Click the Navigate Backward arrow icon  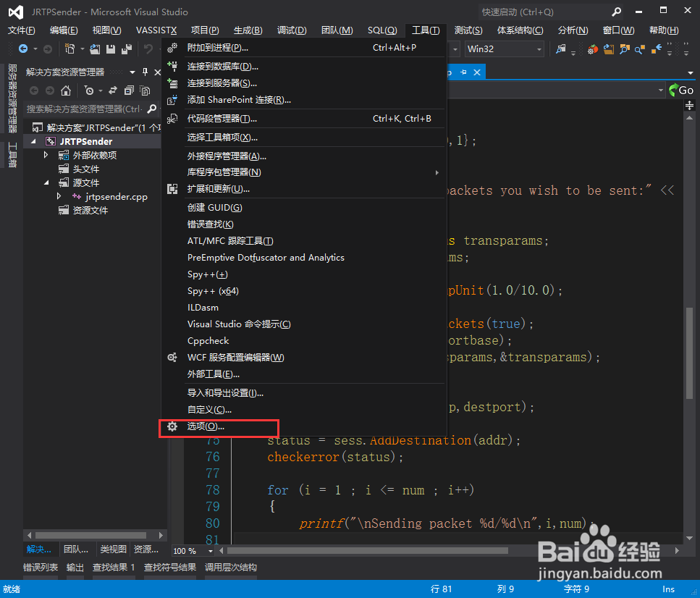click(25, 48)
